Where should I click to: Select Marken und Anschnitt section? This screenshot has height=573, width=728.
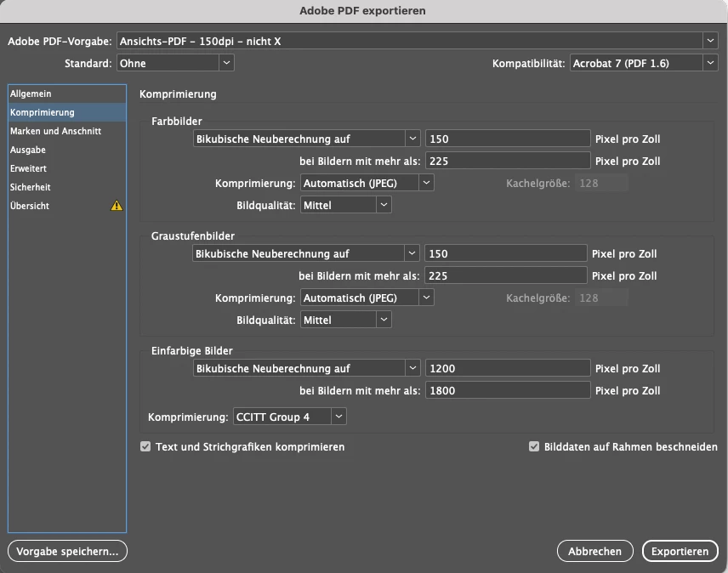67,131
